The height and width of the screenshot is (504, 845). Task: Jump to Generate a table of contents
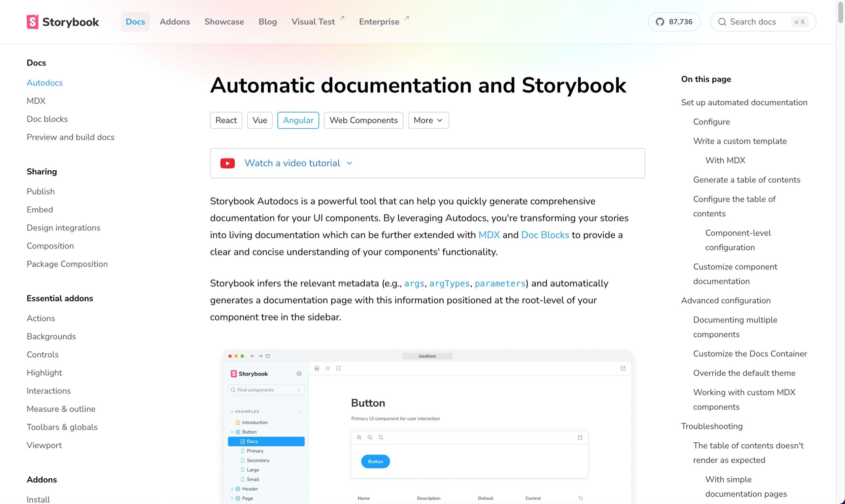[x=747, y=180]
